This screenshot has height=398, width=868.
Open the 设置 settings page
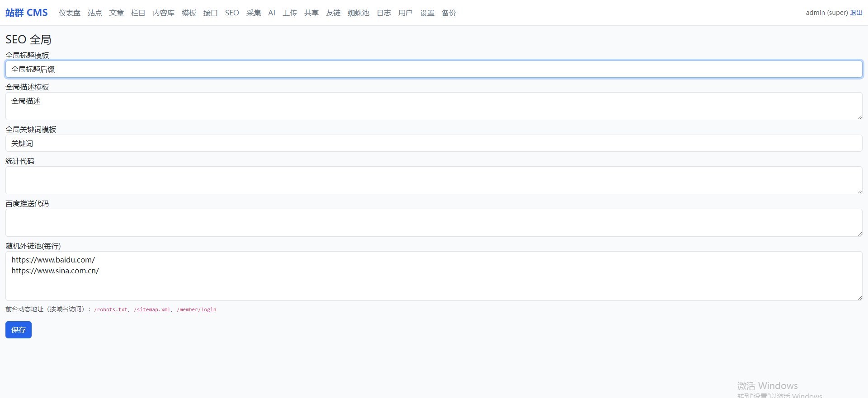(x=427, y=13)
